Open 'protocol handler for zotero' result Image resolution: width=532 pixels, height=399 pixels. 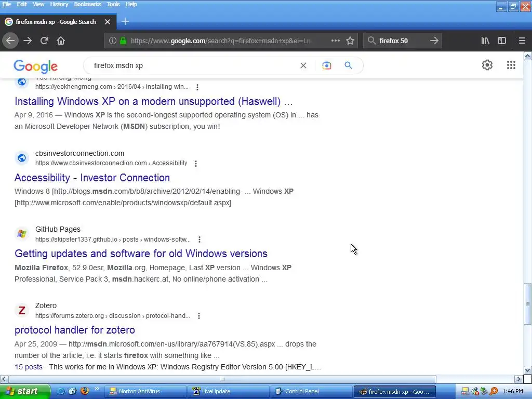75,330
